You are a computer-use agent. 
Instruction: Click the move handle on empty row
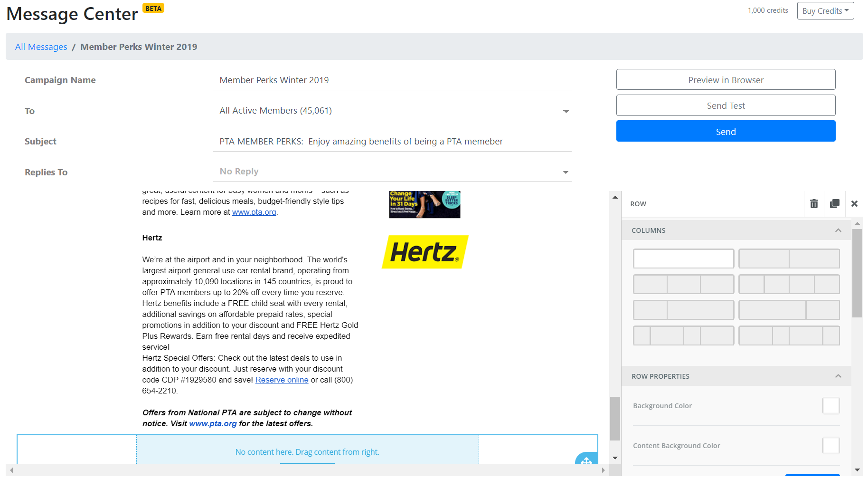tap(586, 460)
